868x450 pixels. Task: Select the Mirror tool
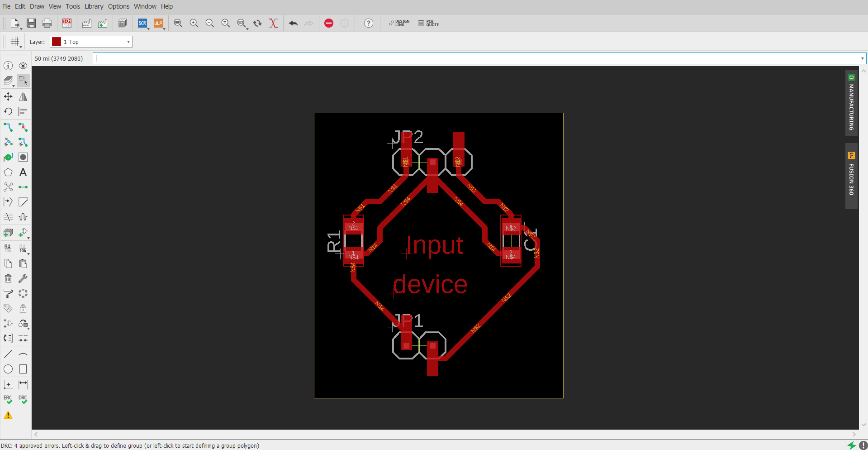23,96
